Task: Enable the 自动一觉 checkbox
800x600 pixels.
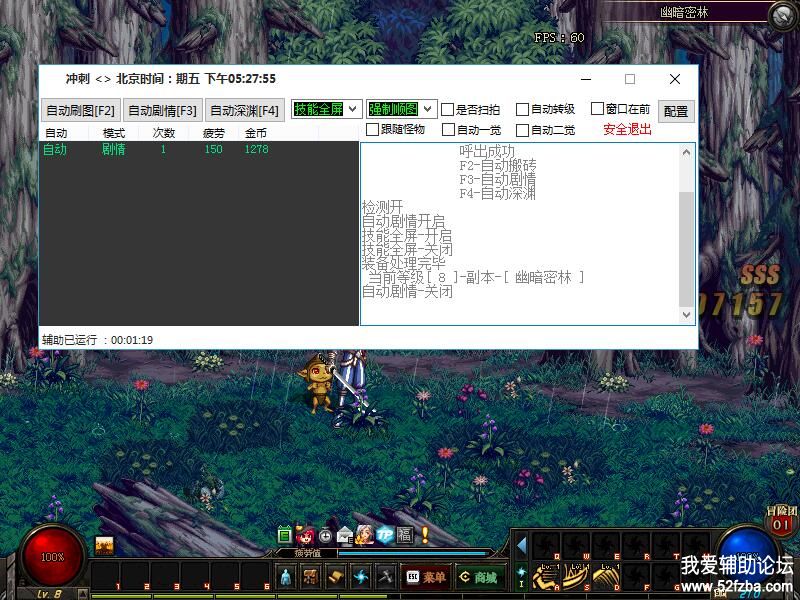Action: point(448,130)
